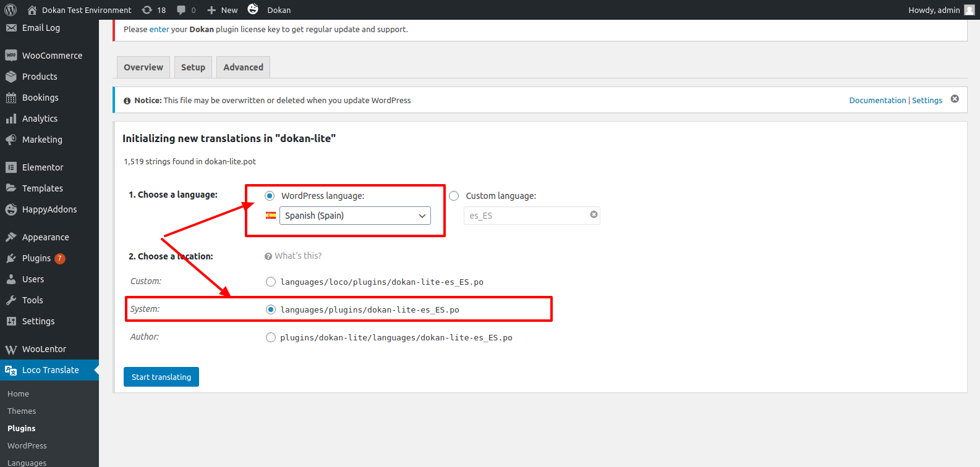Open the Spanish (Spain) language dropdown

point(355,216)
